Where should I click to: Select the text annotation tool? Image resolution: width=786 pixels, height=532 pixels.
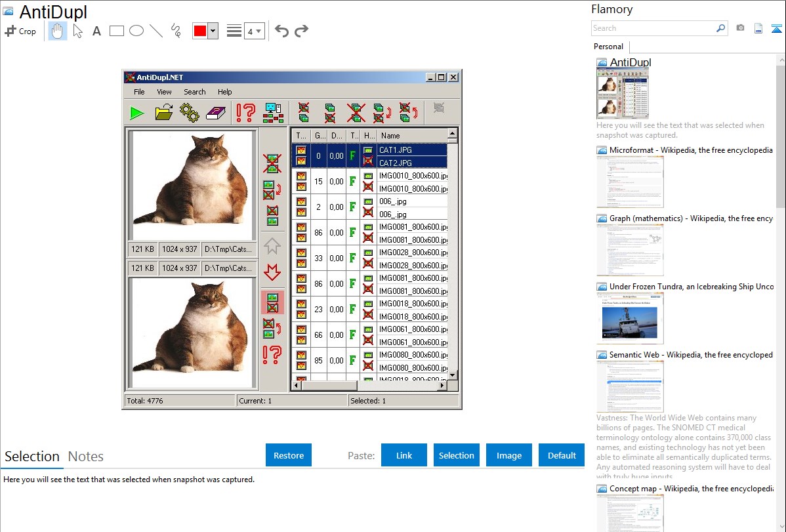coord(96,31)
